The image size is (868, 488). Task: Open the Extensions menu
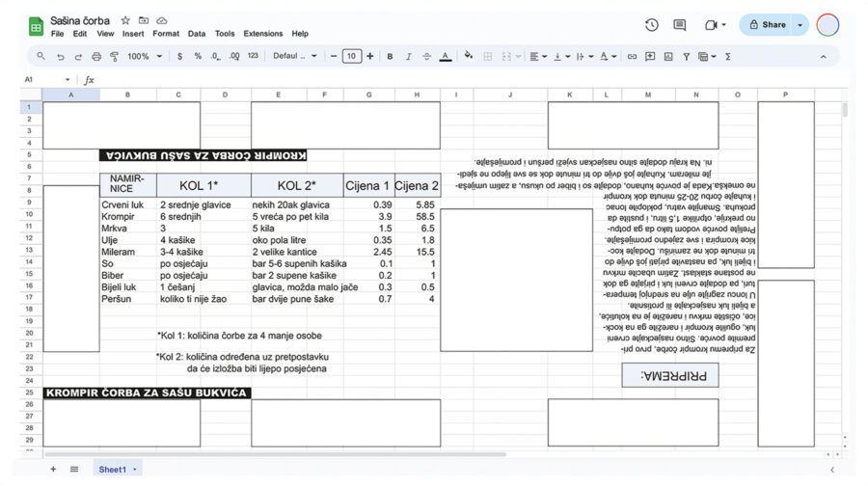point(263,34)
